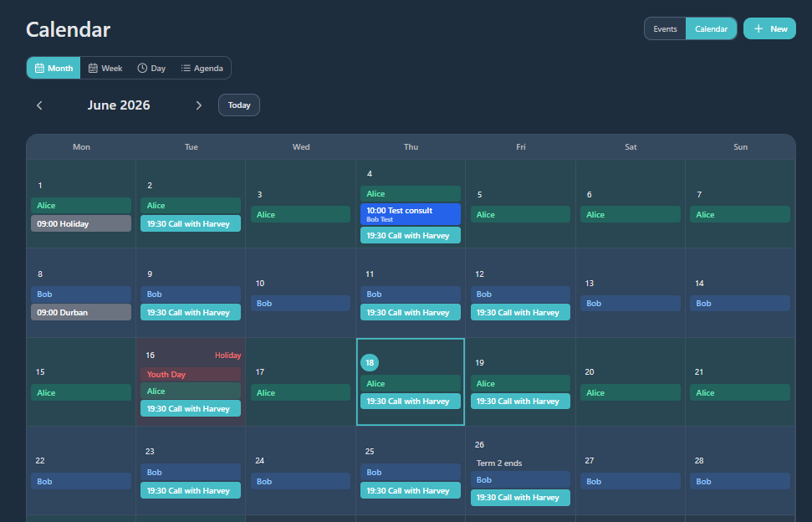Select the Events toggle option
Image resolution: width=812 pixels, height=522 pixels.
point(665,29)
